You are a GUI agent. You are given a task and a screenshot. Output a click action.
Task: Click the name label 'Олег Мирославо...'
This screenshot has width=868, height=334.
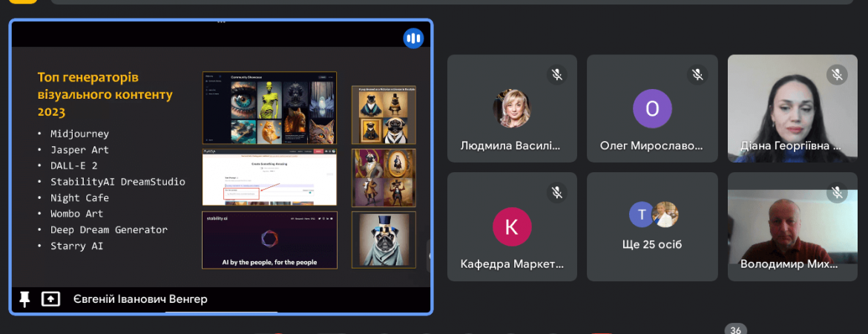[x=651, y=146]
